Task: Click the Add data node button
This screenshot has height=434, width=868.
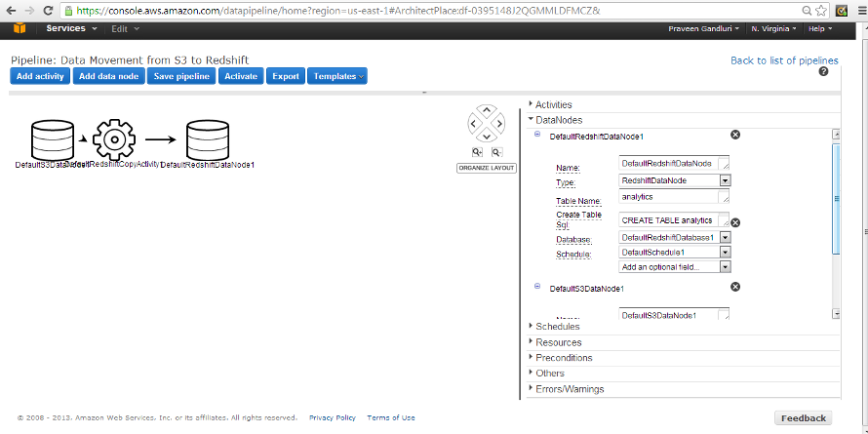Action: (108, 76)
